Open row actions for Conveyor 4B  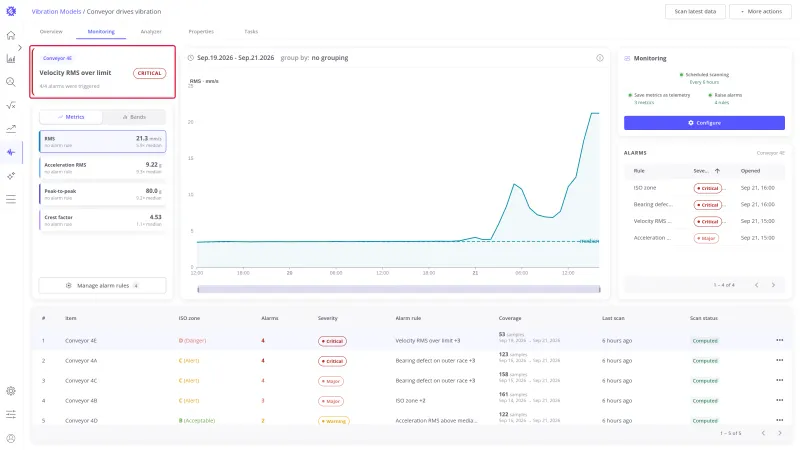tap(780, 401)
